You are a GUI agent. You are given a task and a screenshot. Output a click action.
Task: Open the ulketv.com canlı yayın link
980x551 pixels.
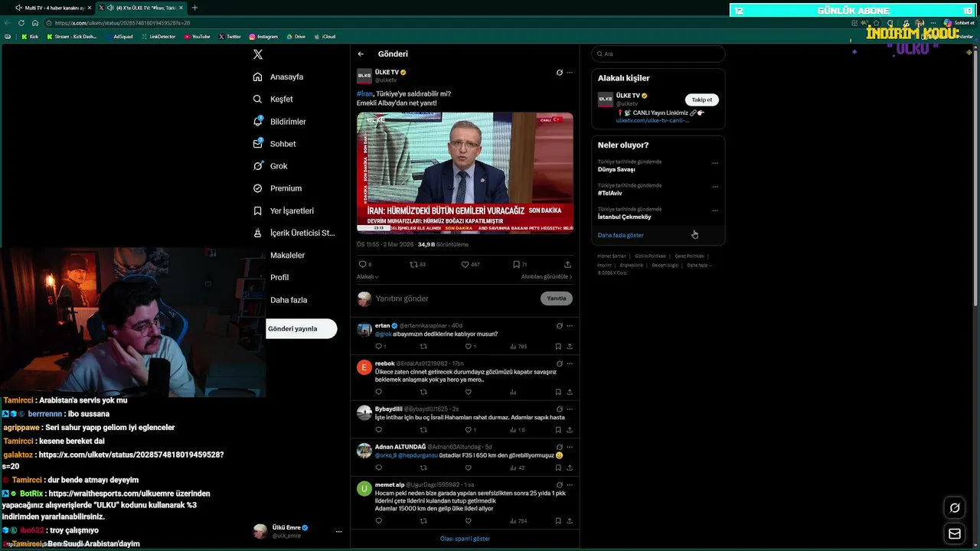tap(652, 120)
